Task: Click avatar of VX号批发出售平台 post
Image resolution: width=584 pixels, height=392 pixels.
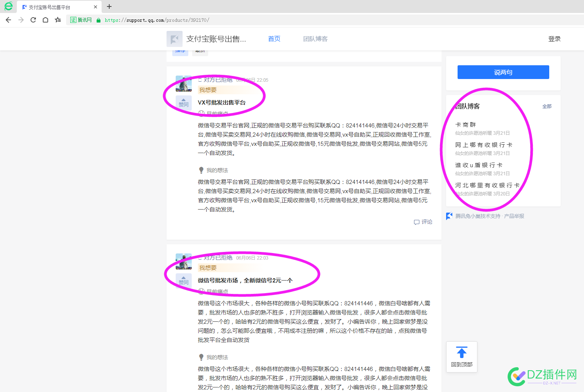Action: pyautogui.click(x=184, y=84)
